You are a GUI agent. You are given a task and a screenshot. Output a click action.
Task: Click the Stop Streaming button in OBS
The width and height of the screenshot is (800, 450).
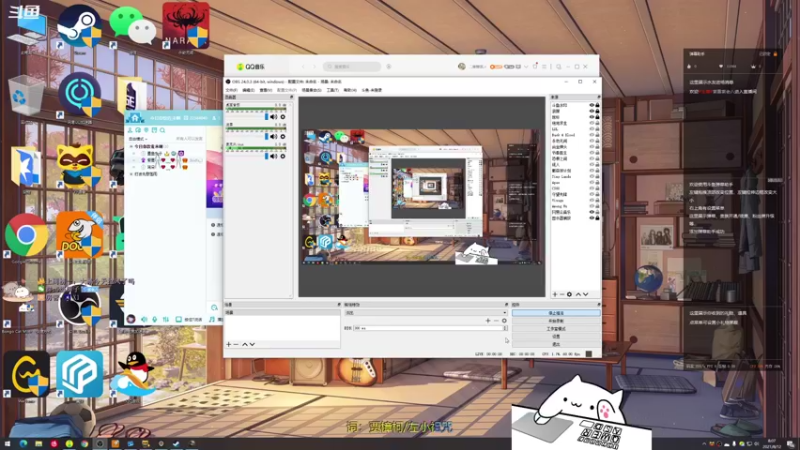click(556, 313)
